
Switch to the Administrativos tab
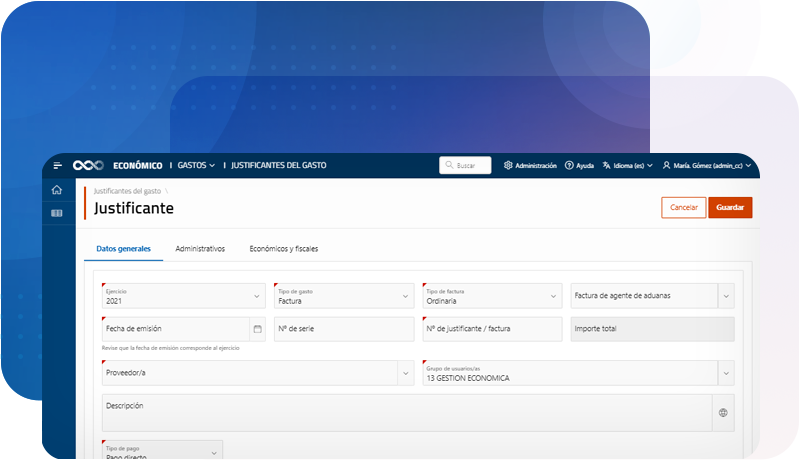[200, 248]
